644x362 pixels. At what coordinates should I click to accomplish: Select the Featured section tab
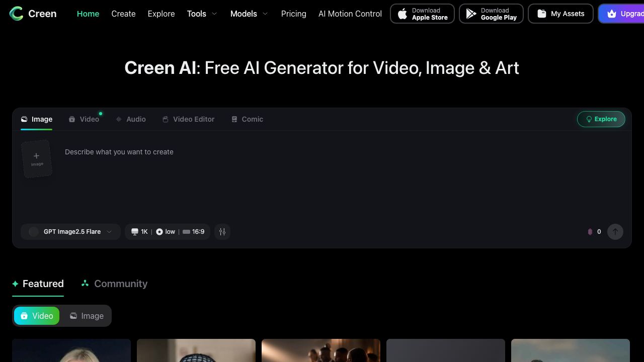point(38,284)
